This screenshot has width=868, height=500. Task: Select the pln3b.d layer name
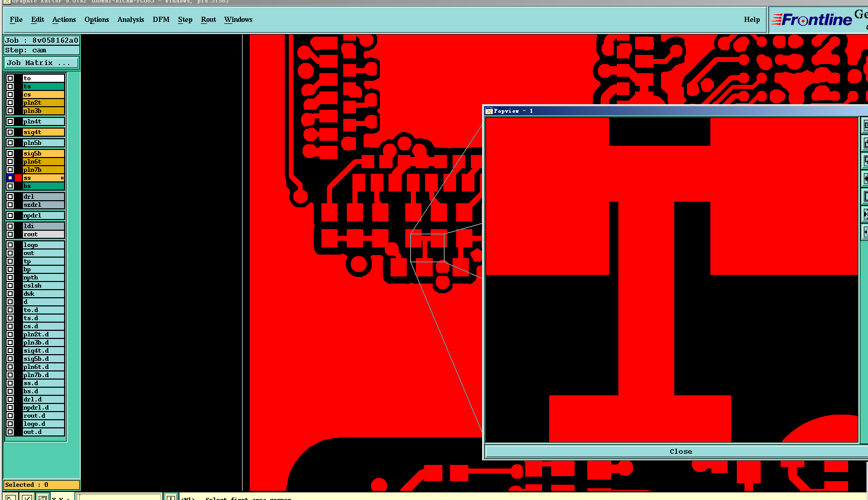coord(44,342)
